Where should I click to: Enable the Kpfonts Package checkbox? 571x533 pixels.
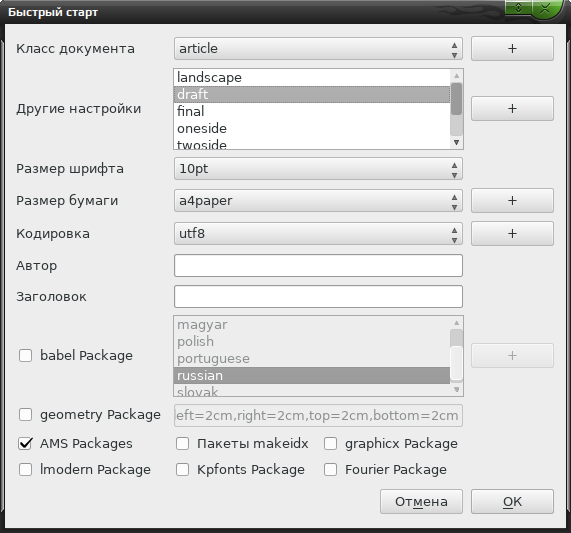[x=182, y=469]
